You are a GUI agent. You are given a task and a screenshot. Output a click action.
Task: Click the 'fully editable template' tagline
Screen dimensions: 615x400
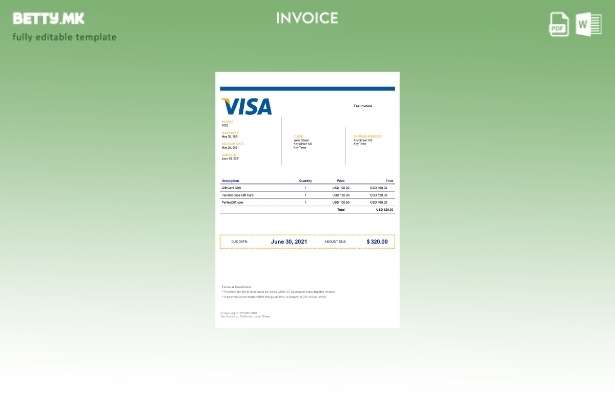[x=64, y=37]
